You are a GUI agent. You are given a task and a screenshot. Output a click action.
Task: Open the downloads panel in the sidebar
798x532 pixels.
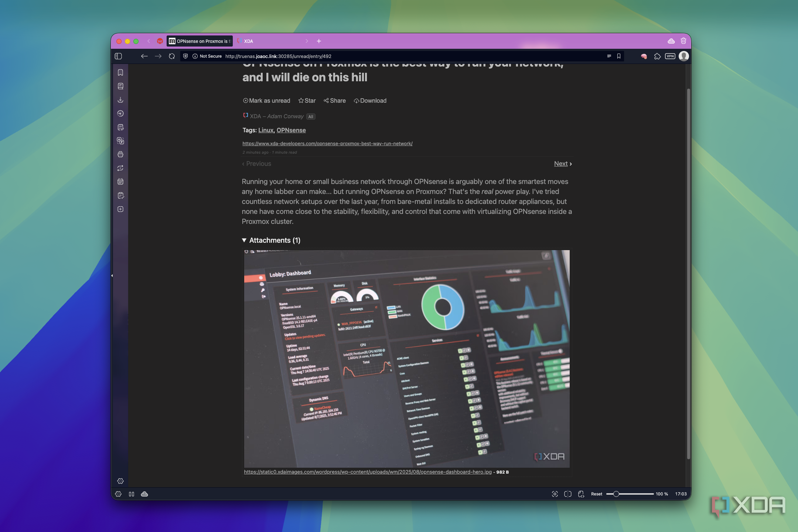click(120, 100)
